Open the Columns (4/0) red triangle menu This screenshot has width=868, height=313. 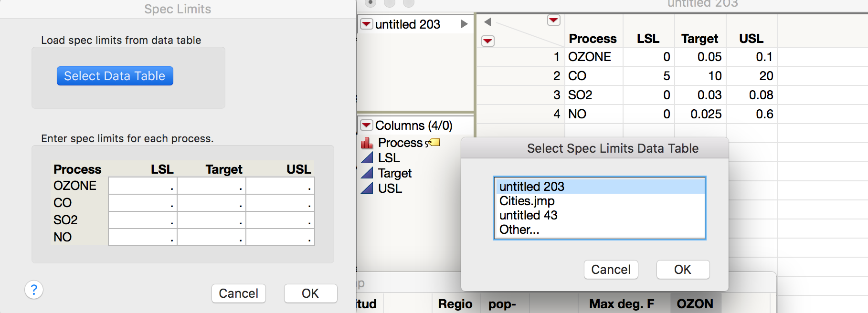(x=366, y=125)
